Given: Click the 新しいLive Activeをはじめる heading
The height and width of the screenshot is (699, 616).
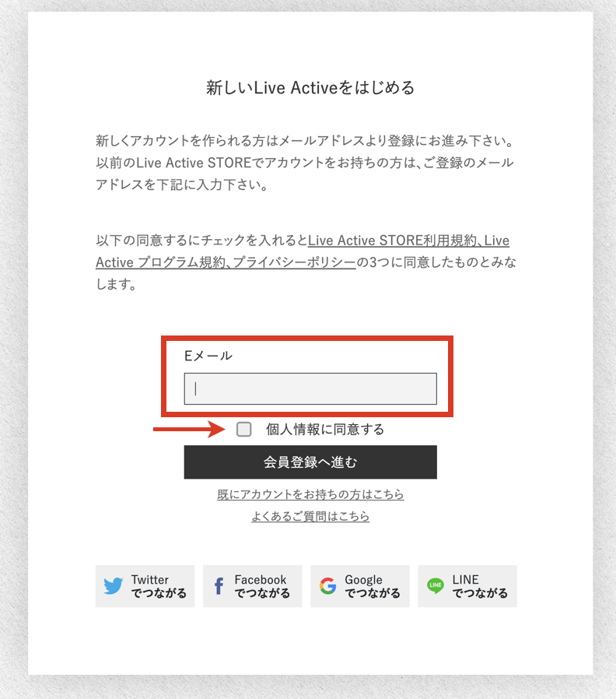Looking at the screenshot, I should pyautogui.click(x=310, y=87).
